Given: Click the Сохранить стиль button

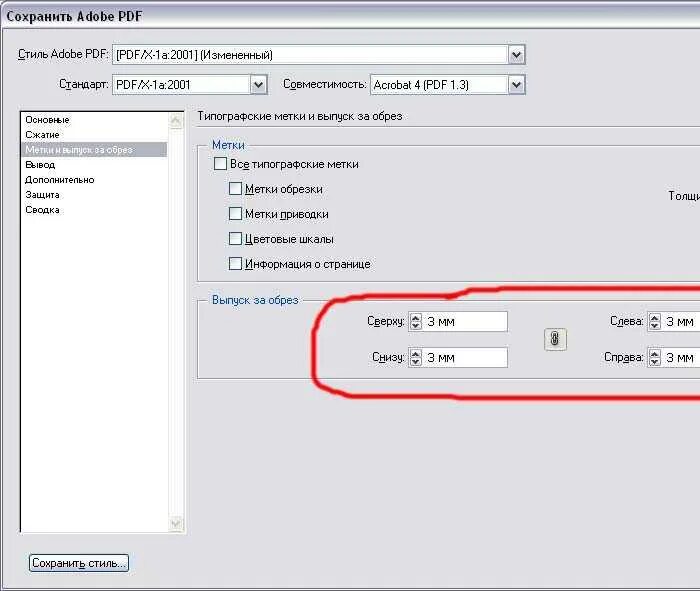Looking at the screenshot, I should (79, 563).
